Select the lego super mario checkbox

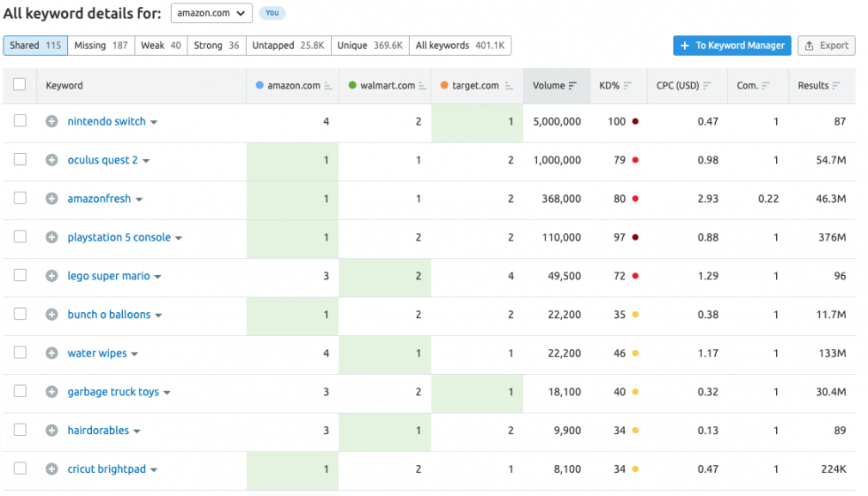click(20, 275)
